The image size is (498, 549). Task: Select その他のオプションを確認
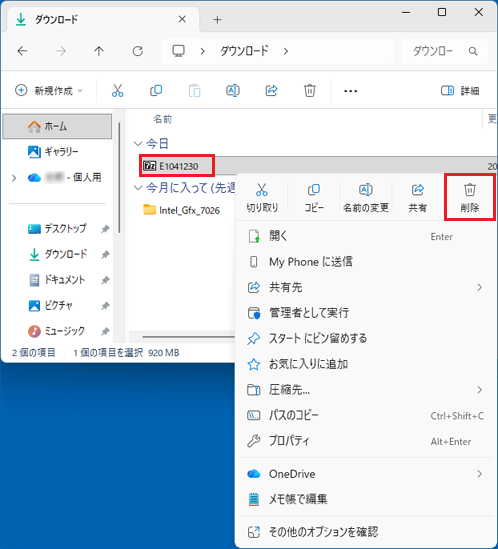pos(366,532)
